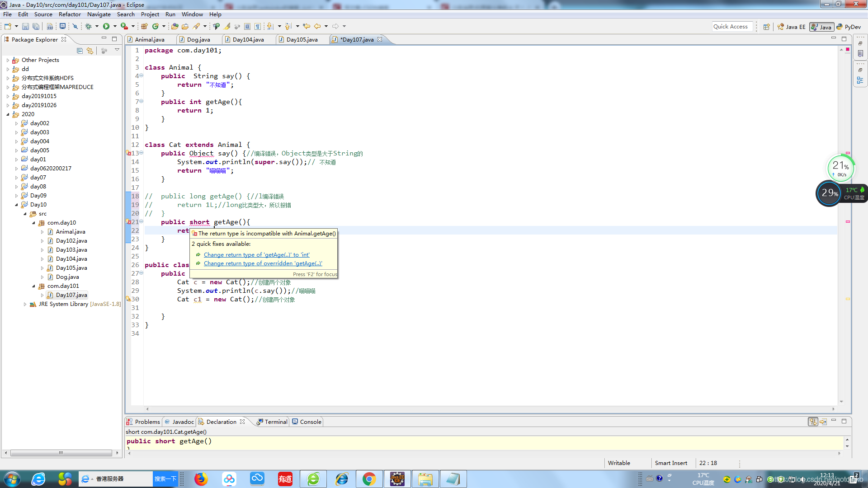Collapse the com.day101 package
The height and width of the screenshot is (488, 868).
tap(34, 286)
